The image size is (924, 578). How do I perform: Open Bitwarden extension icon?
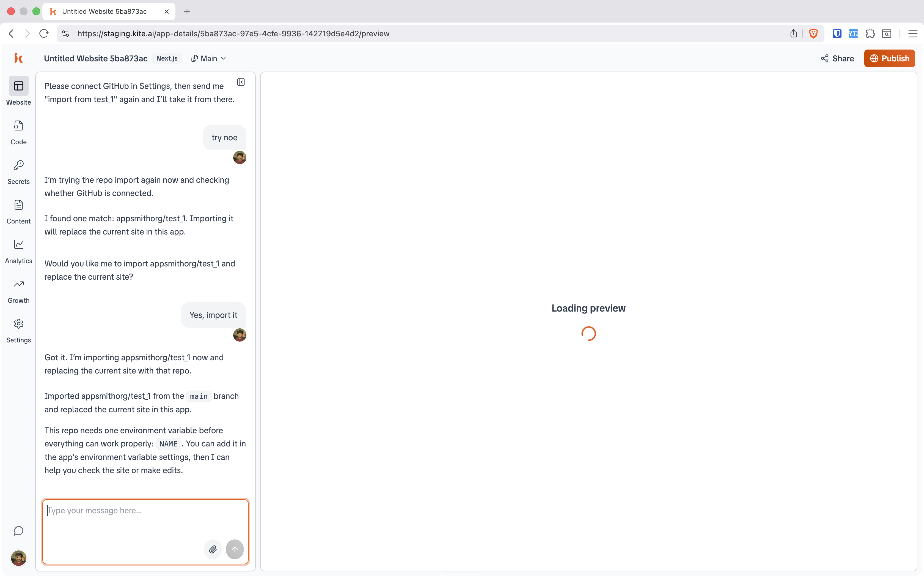(x=837, y=34)
